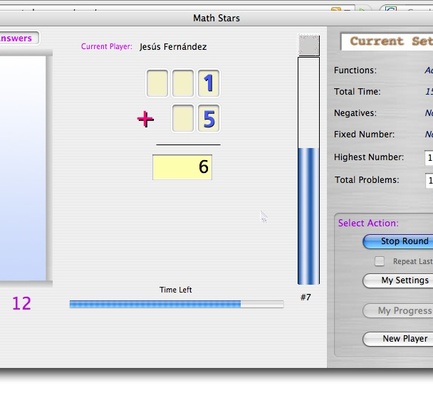
Task: Toggle the Repeat Last checkbox
Action: coord(379,261)
